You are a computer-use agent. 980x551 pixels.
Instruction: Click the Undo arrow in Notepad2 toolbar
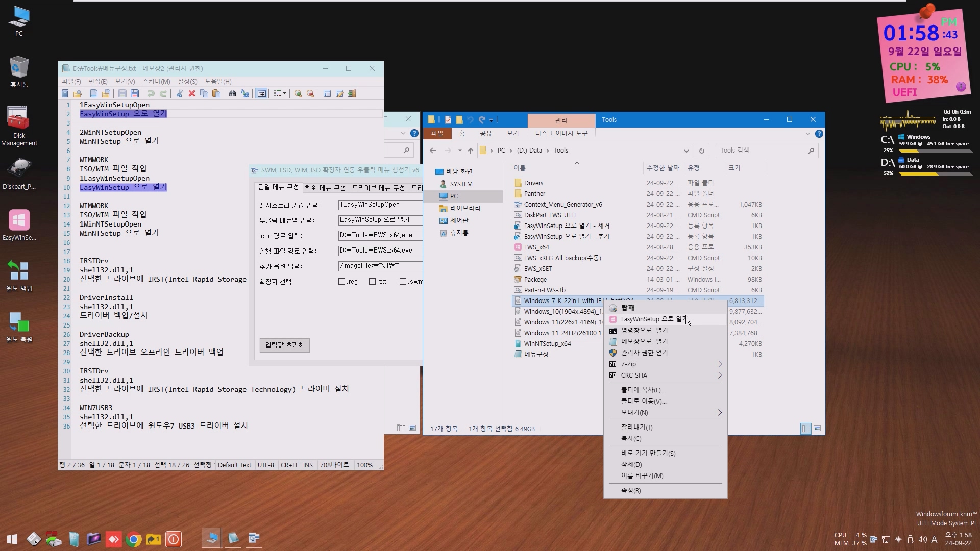pyautogui.click(x=151, y=94)
